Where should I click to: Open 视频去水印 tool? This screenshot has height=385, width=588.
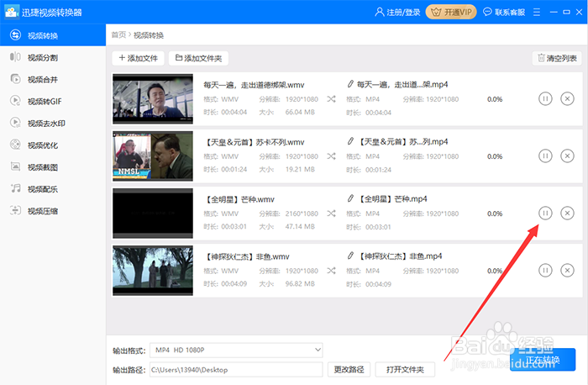click(52, 123)
